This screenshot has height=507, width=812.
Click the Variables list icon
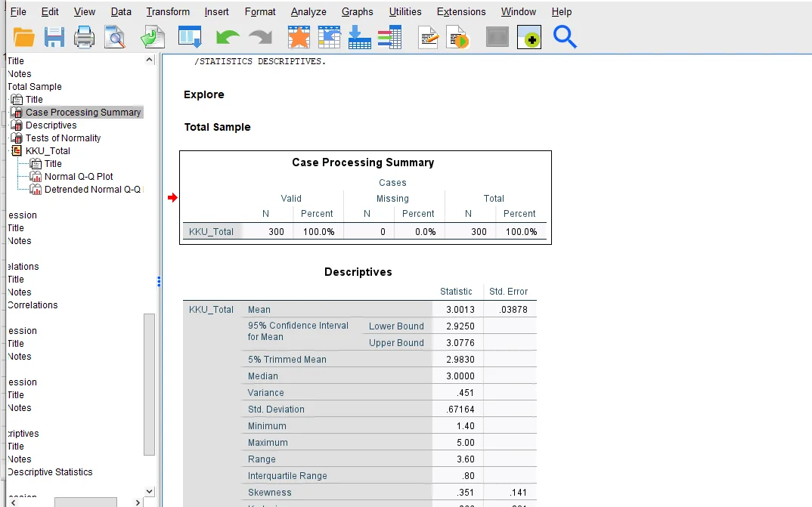pyautogui.click(x=389, y=38)
